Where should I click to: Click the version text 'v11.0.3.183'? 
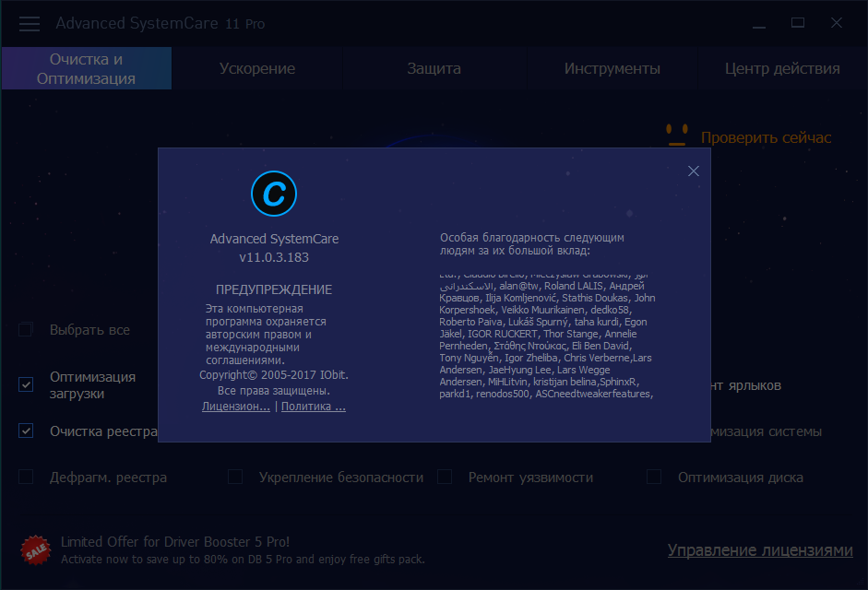[274, 257]
